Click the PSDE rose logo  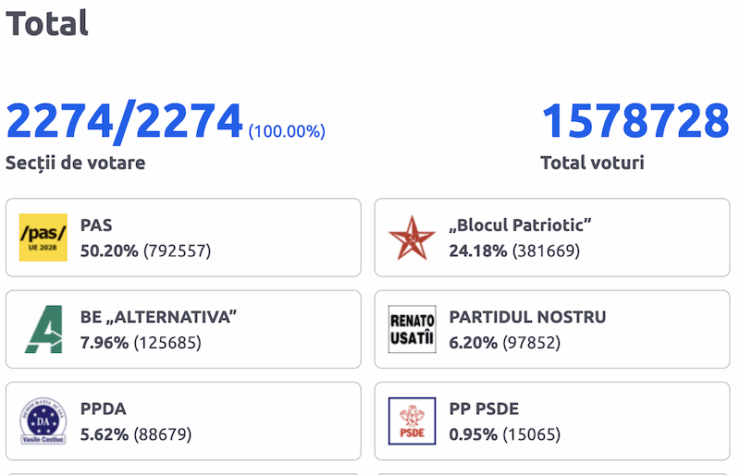[x=412, y=421]
